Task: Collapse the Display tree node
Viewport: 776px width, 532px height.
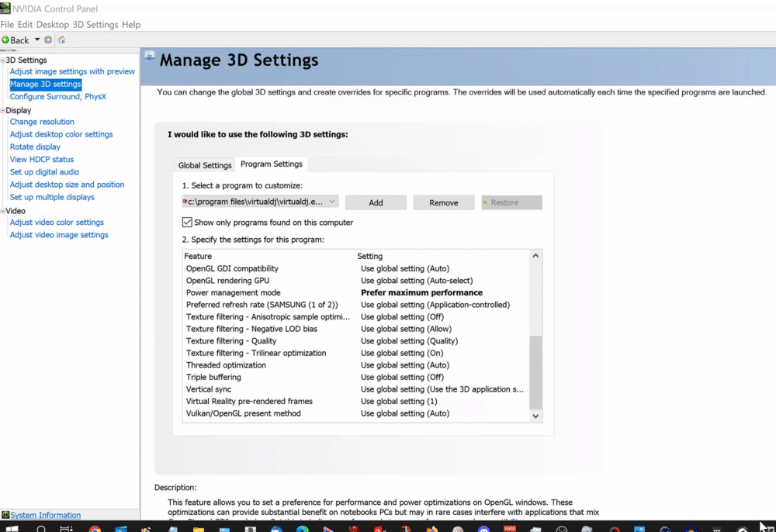Action: [x=2, y=110]
